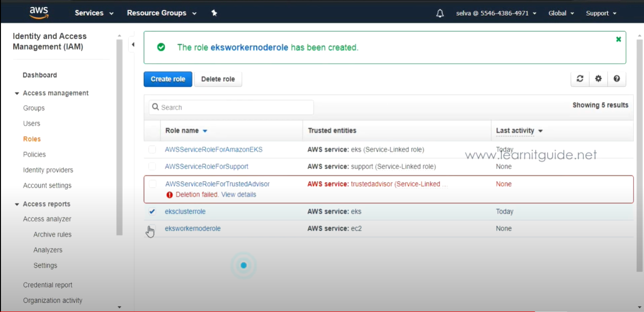644x312 pixels.
Task: Open the notifications bell icon
Action: pos(440,13)
